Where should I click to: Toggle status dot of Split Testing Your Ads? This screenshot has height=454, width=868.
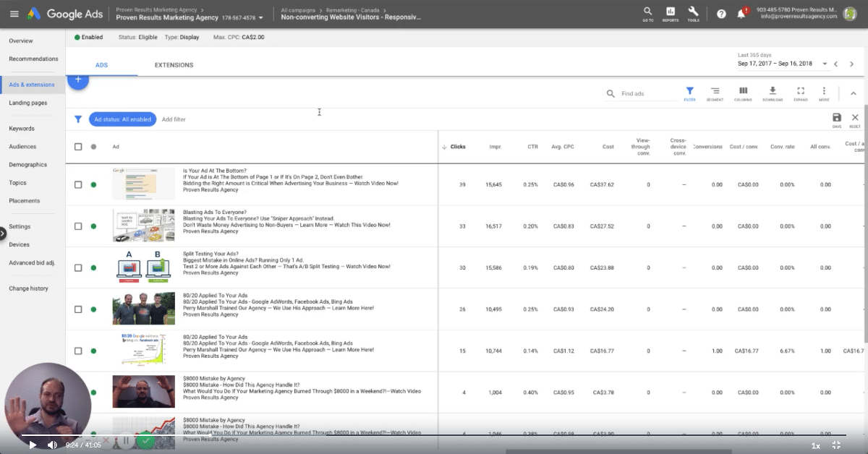click(93, 267)
